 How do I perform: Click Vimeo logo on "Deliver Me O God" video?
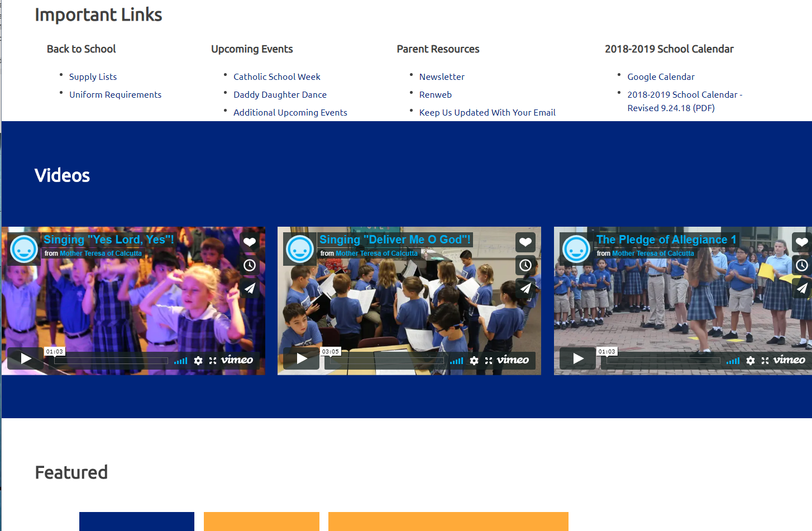point(513,360)
